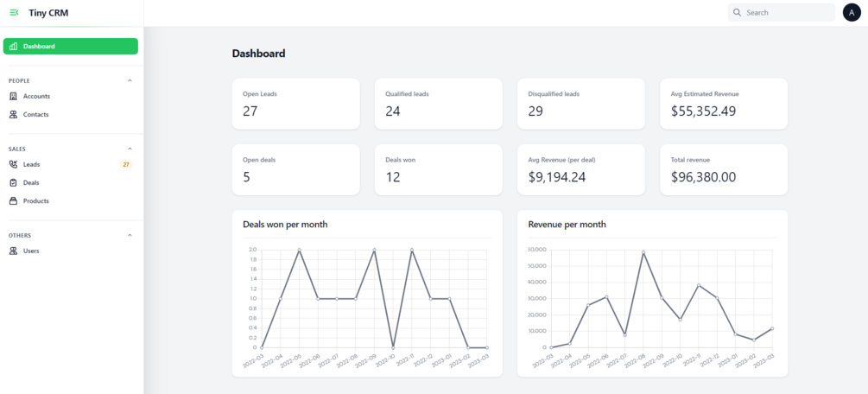Click the Contacts people icon

[x=13, y=115]
